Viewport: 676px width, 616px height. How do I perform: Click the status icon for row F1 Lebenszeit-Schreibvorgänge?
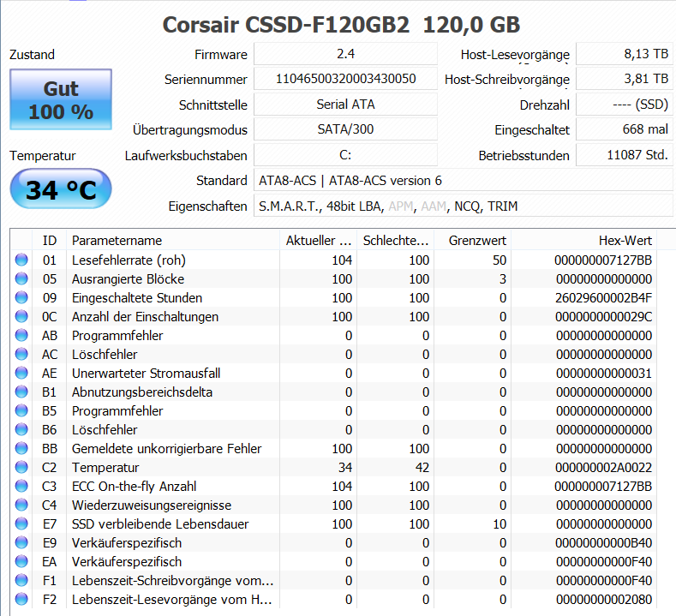pos(21,580)
